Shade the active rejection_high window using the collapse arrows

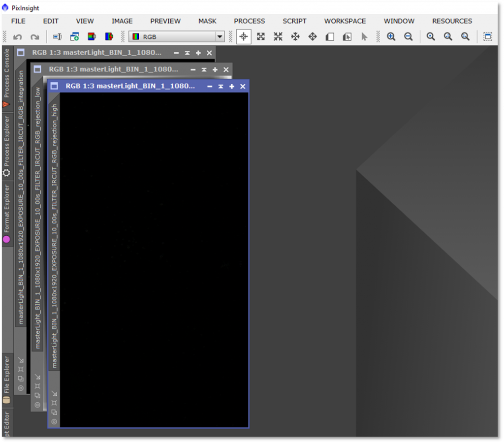click(x=220, y=87)
